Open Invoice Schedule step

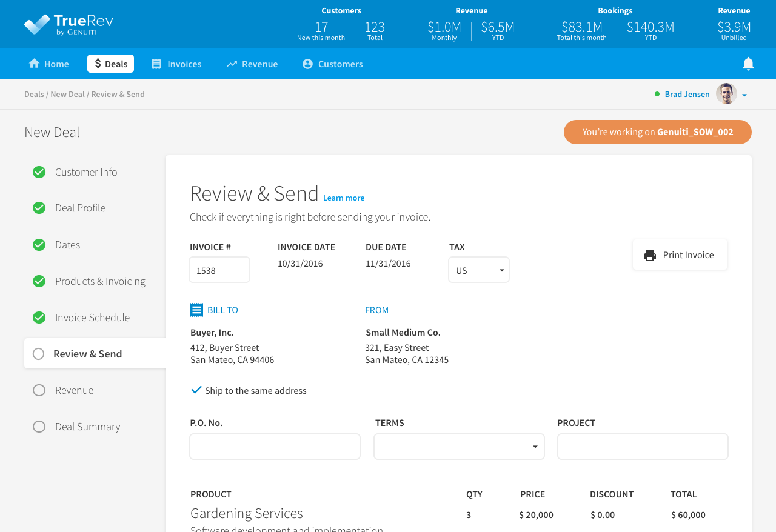[x=92, y=318]
